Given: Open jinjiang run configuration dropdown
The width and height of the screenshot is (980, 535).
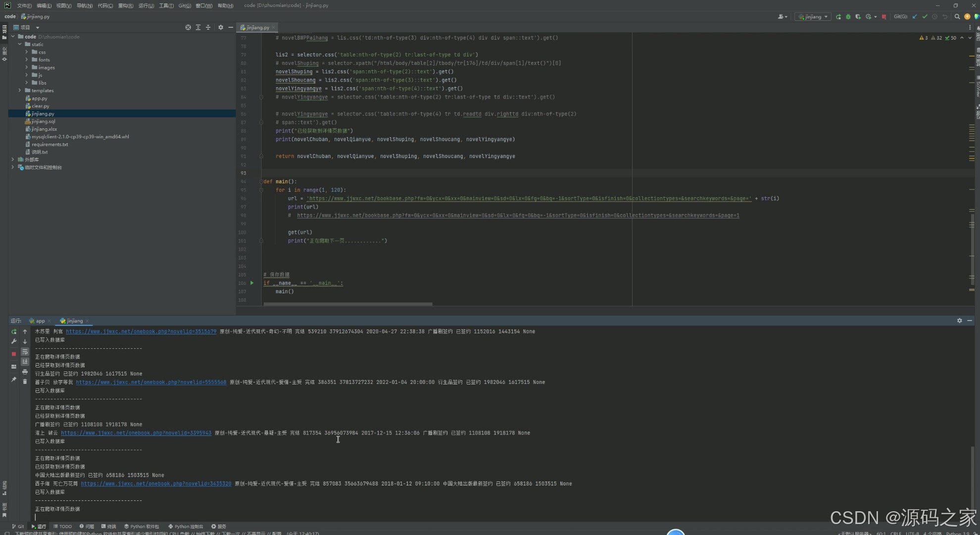Looking at the screenshot, I should [813, 17].
